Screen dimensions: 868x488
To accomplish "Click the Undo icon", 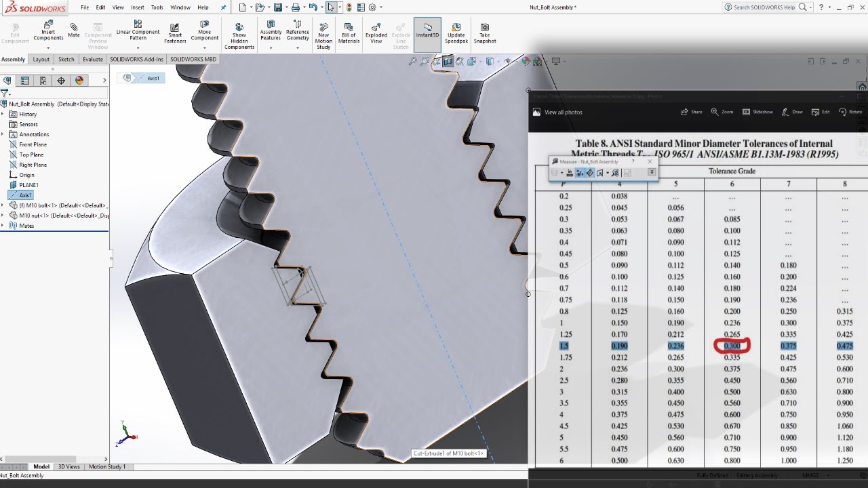I will tap(313, 7).
